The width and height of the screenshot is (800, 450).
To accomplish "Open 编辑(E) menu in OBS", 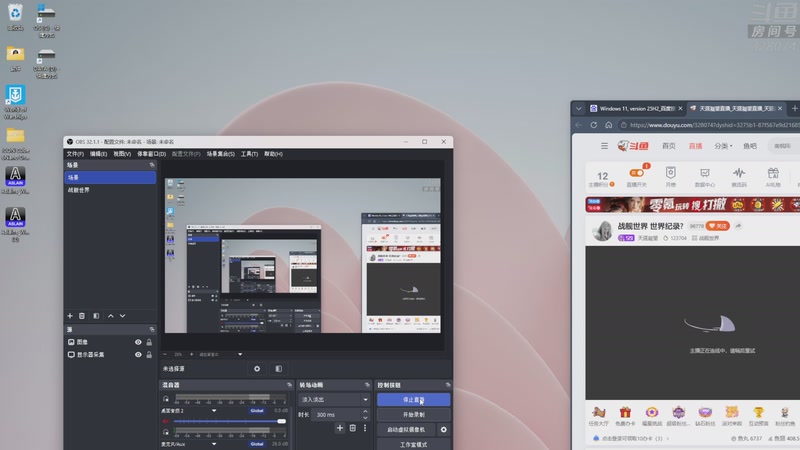I will [98, 154].
